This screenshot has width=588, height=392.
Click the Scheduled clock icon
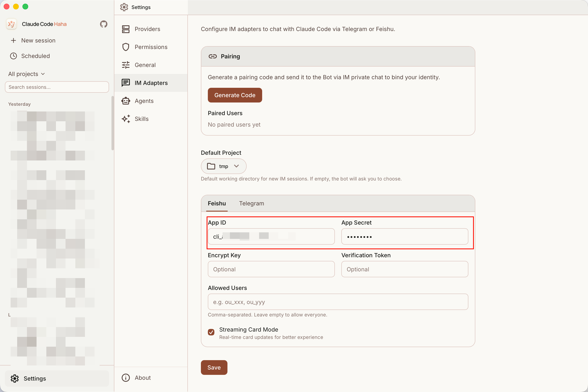[13, 56]
